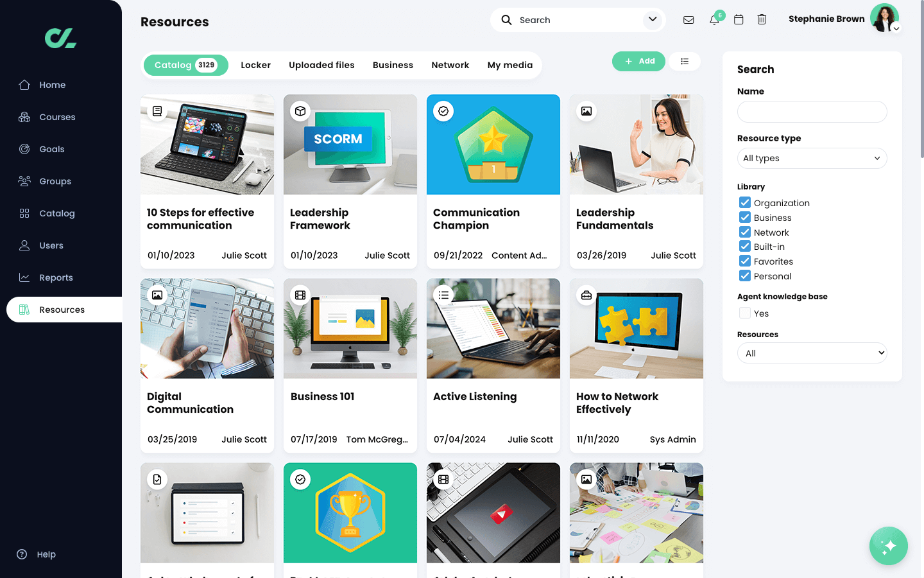Click document type icon on 10 Steps card
The image size is (924, 578).
pyautogui.click(x=157, y=111)
